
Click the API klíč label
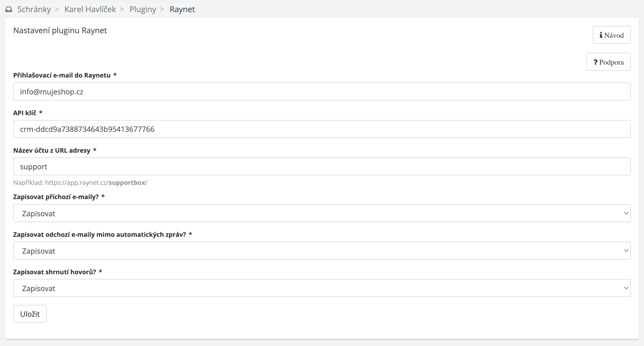click(25, 113)
